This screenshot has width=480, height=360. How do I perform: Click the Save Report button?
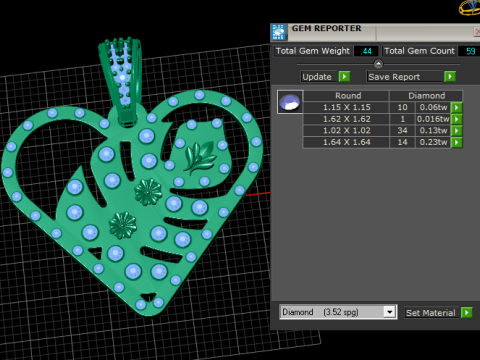tap(405, 77)
